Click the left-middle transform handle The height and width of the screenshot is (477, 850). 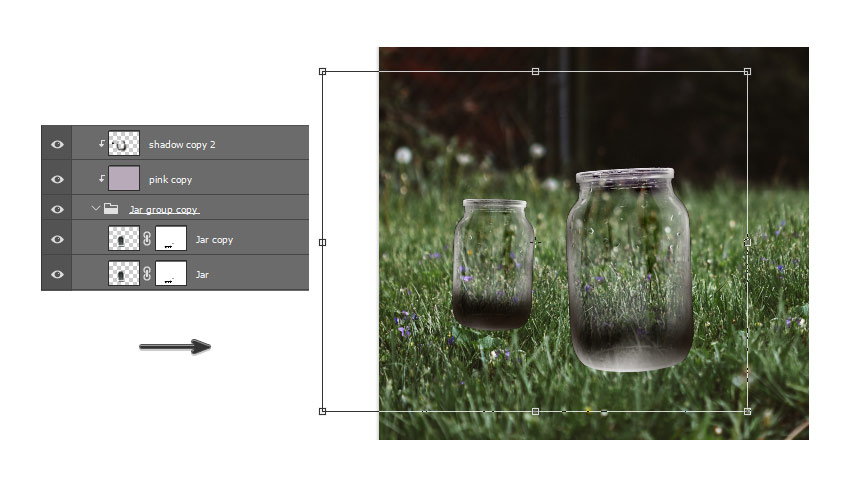click(x=323, y=242)
